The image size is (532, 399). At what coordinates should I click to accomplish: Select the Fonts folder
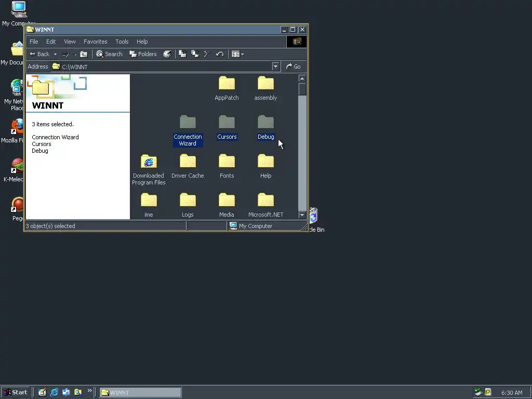coord(227,166)
